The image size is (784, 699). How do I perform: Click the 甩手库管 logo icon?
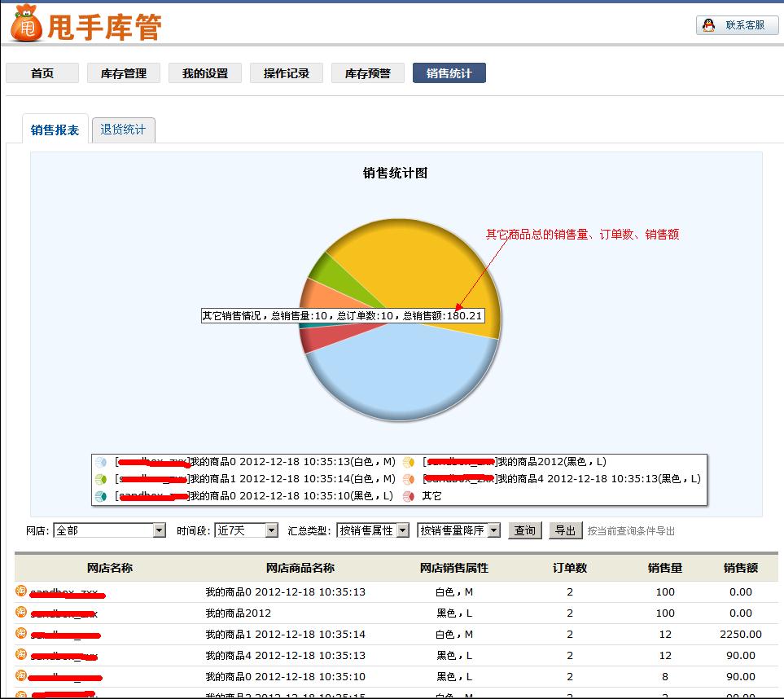(26, 24)
